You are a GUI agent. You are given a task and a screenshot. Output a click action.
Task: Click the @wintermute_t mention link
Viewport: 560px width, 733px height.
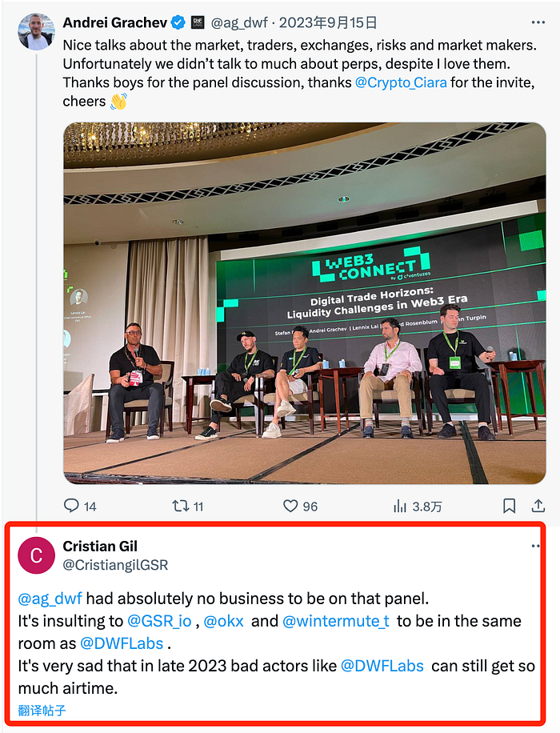coord(336,621)
